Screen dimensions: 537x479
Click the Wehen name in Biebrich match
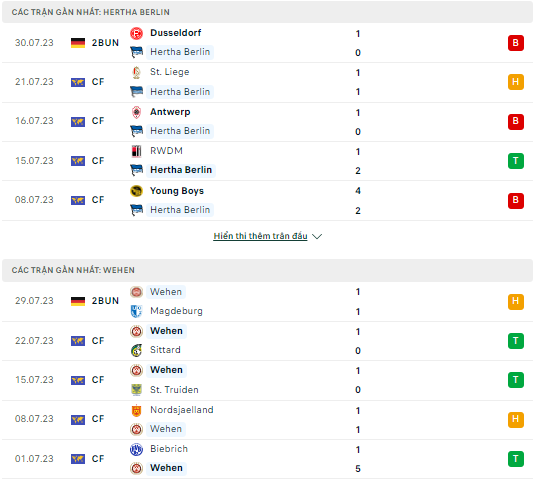[166, 468]
